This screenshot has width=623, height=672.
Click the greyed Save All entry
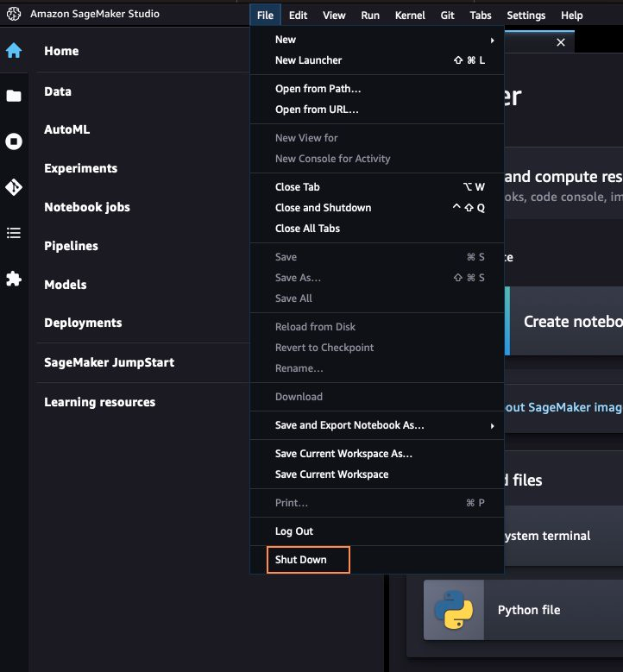coord(377,298)
